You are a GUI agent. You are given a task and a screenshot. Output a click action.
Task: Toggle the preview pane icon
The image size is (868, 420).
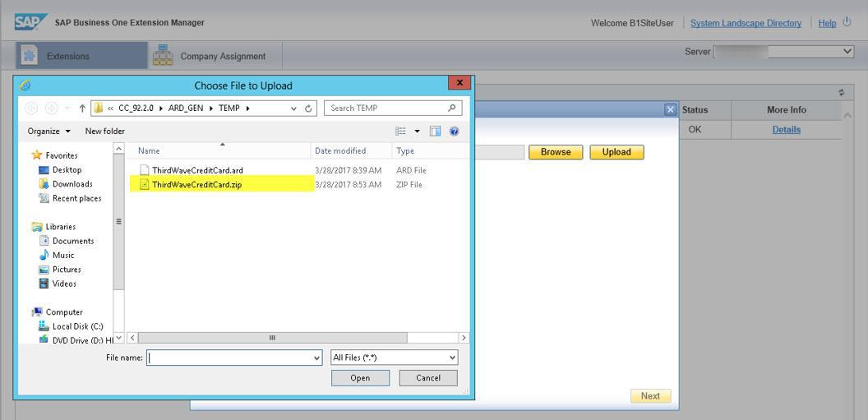tap(435, 132)
